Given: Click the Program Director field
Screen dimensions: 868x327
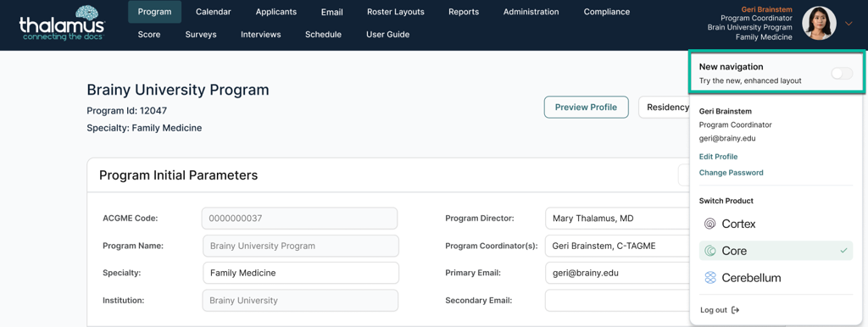Looking at the screenshot, I should pos(618,218).
